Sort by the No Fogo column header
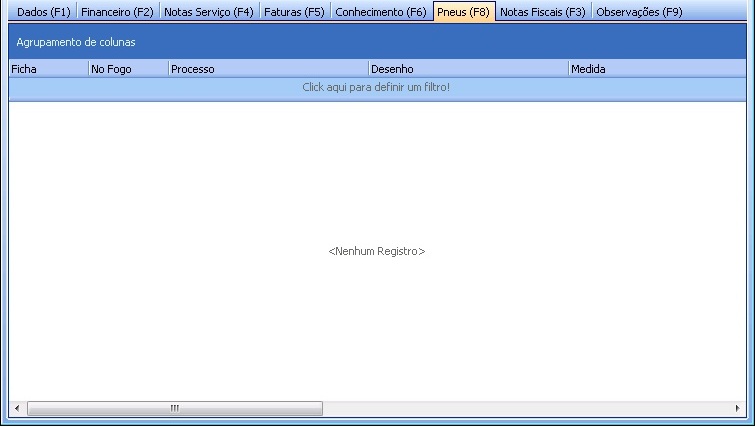This screenshot has height=427, width=755. point(127,69)
